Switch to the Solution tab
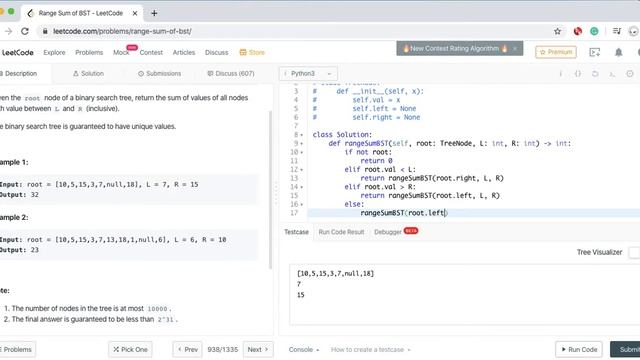 click(x=88, y=73)
